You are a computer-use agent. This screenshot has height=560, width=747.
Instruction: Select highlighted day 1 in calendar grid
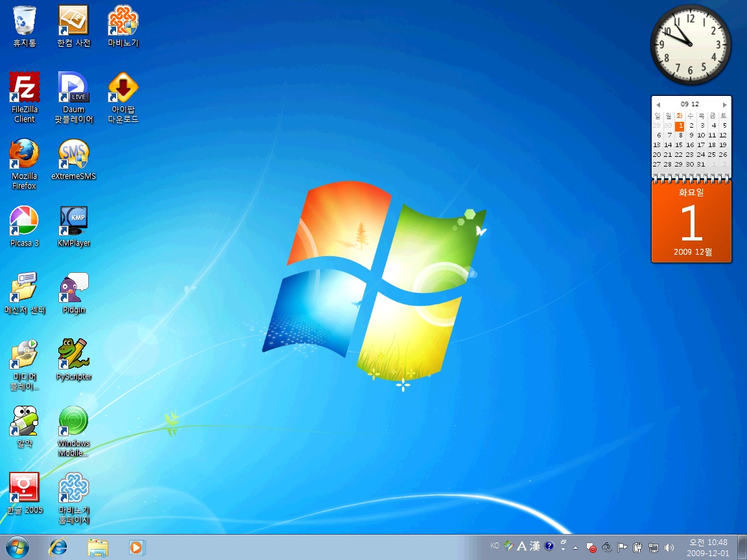point(680,126)
